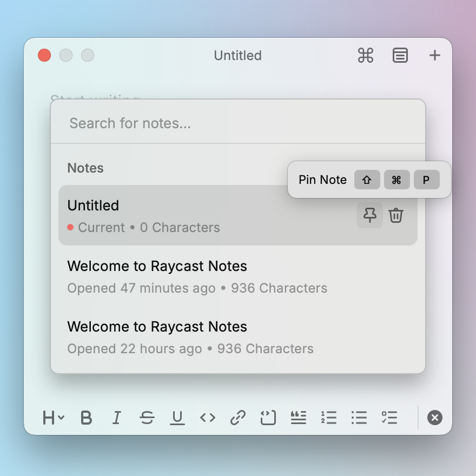
Task: Insert a code block
Action: [x=268, y=418]
